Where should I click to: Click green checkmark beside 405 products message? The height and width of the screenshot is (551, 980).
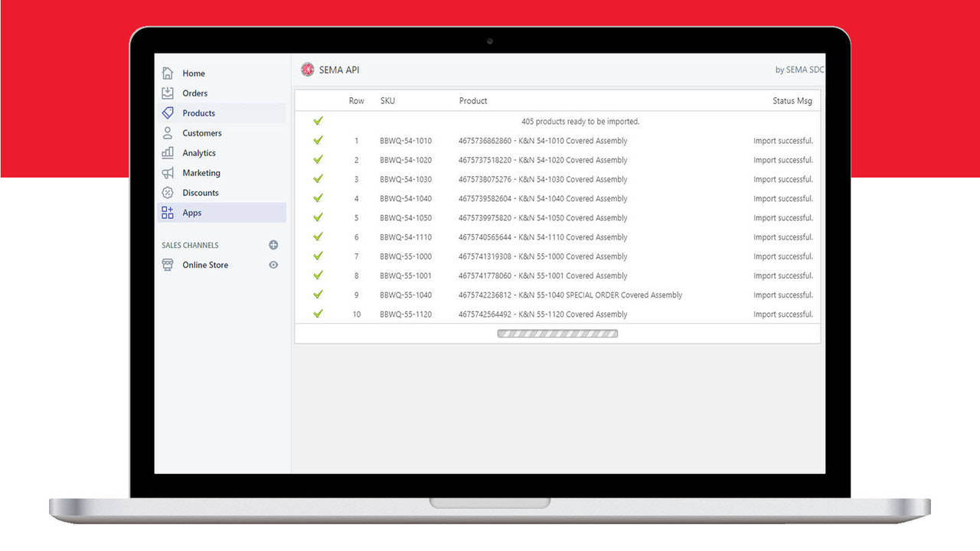(318, 121)
